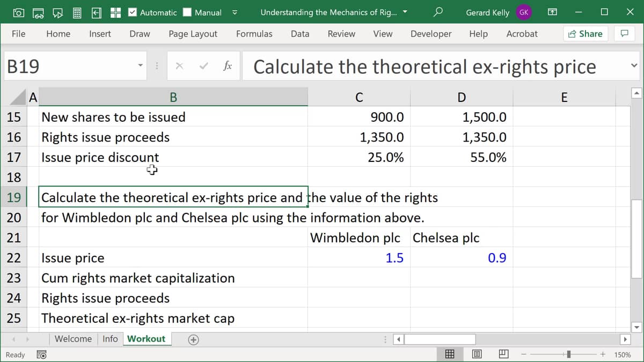The height and width of the screenshot is (362, 644).
Task: Select the Workout sheet tab
Action: tap(147, 339)
